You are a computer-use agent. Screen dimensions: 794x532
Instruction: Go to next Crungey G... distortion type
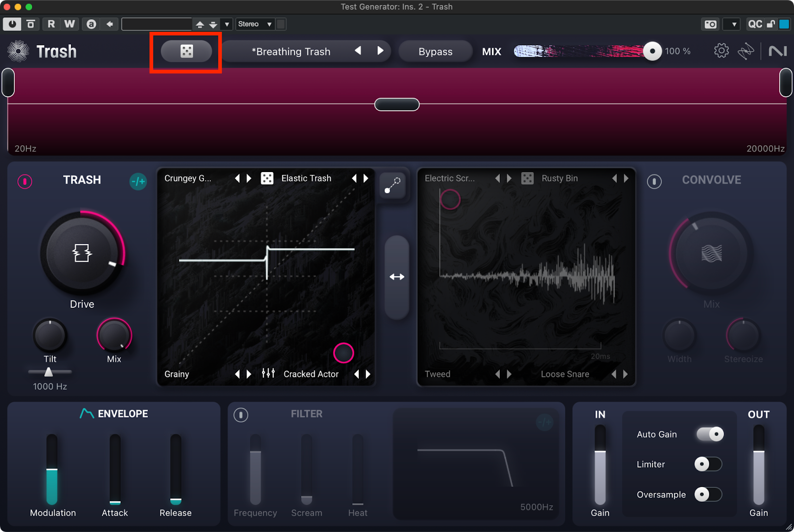(249, 178)
